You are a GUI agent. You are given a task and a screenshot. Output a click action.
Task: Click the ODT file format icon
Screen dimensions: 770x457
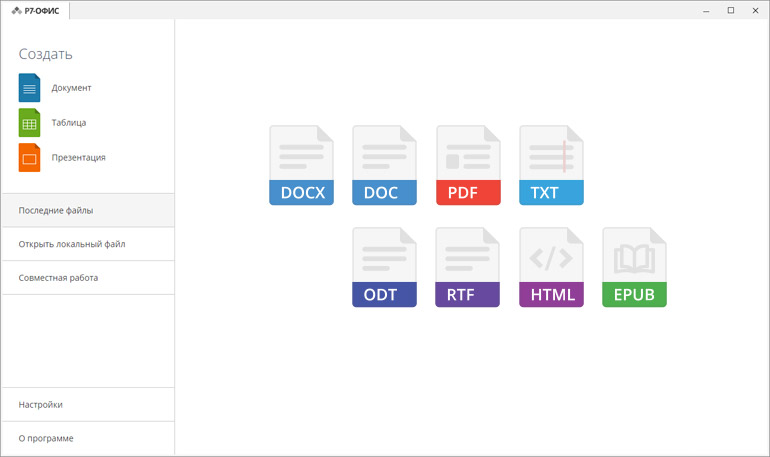coord(384,268)
